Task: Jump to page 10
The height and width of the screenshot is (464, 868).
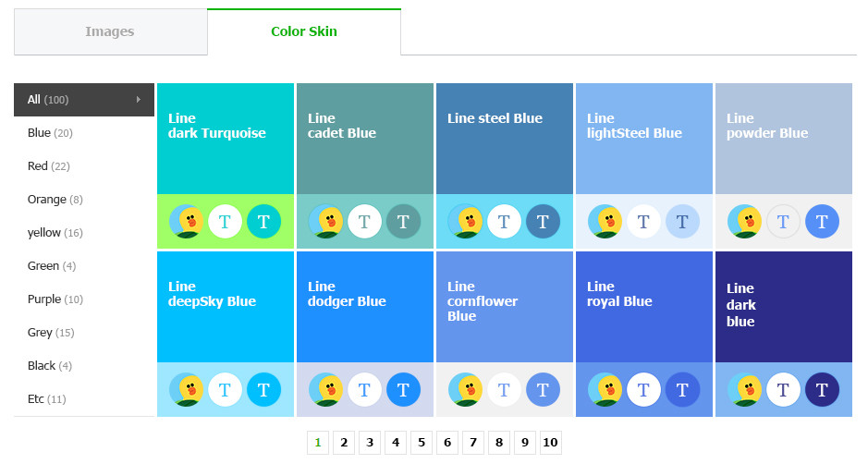Action: click(550, 443)
